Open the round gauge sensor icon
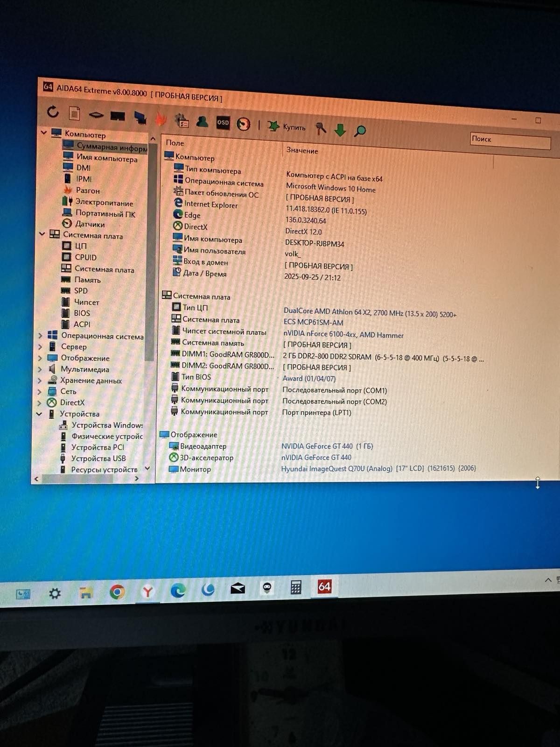Image resolution: width=560 pixels, height=747 pixels. tap(244, 124)
